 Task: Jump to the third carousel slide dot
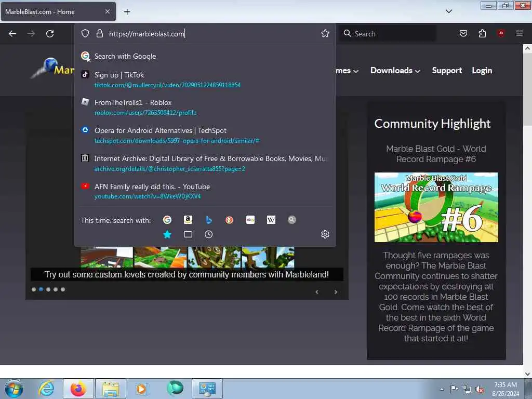tap(48, 289)
